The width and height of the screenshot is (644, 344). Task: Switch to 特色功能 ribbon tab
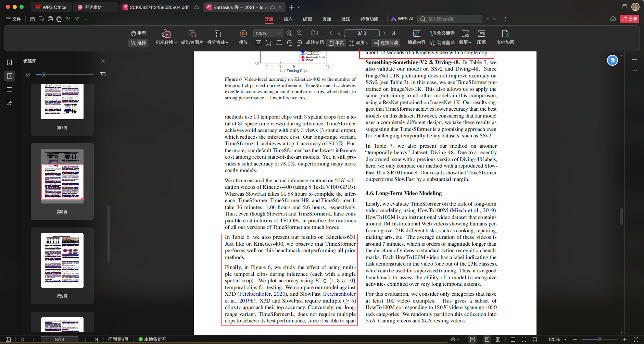[369, 19]
